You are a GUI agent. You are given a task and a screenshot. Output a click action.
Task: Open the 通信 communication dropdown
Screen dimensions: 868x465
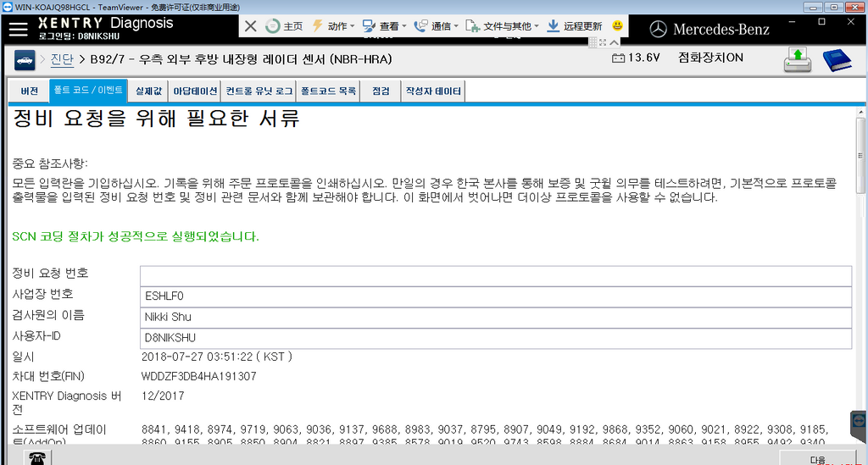[439, 26]
